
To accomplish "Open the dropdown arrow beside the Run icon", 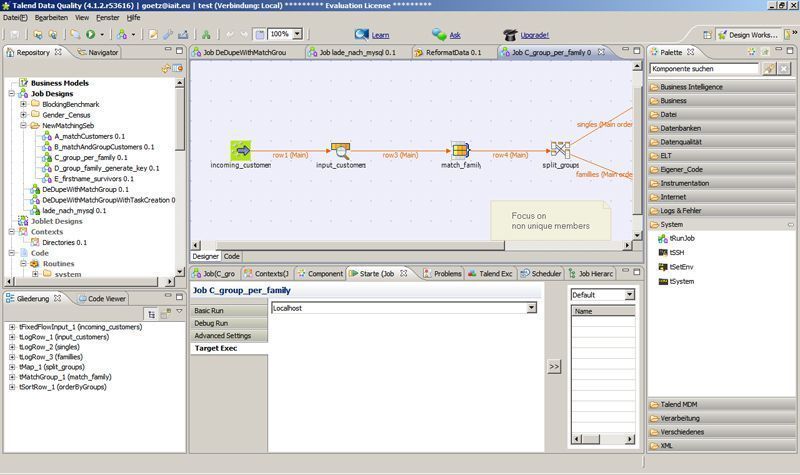I will point(102,35).
